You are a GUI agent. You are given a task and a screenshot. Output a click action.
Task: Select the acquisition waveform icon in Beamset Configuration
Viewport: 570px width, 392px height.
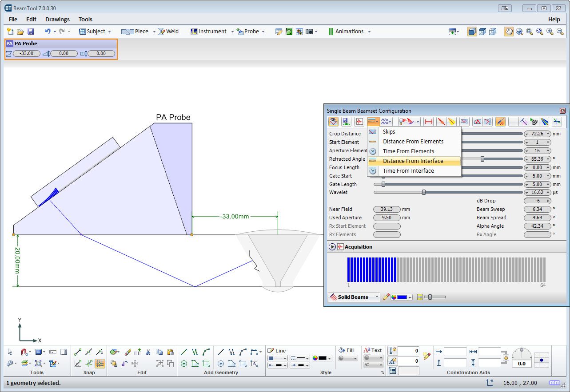pos(359,121)
